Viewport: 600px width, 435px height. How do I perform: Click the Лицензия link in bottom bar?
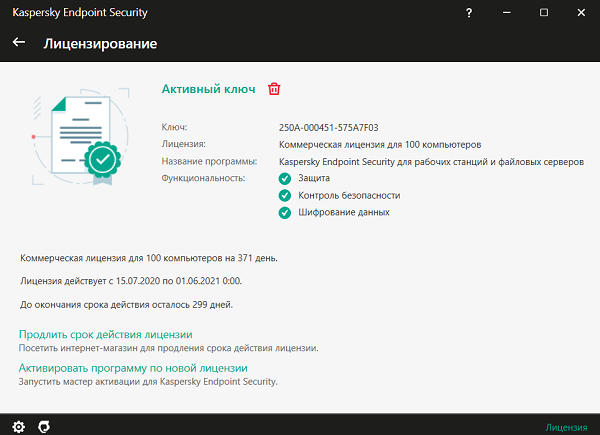click(567, 426)
